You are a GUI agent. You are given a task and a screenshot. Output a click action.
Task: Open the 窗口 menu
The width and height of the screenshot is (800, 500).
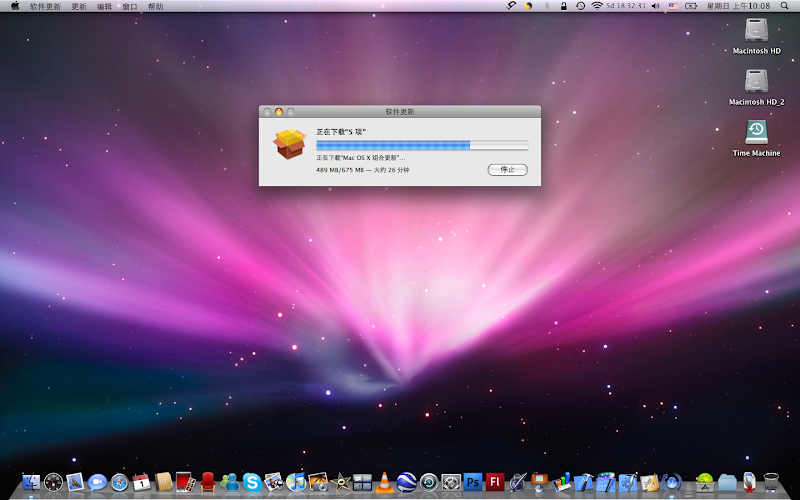[x=130, y=6]
